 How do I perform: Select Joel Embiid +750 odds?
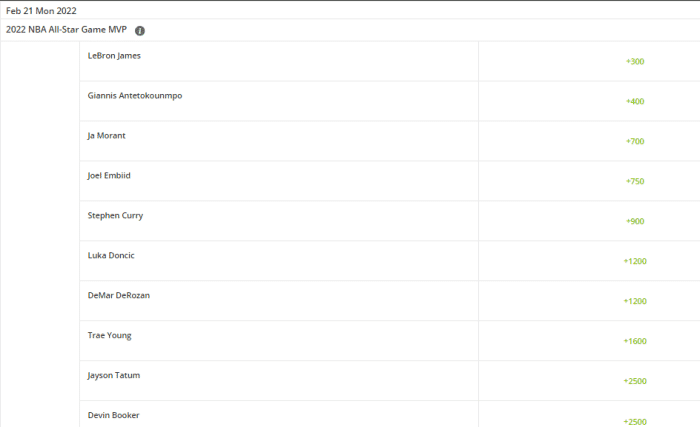pos(635,181)
